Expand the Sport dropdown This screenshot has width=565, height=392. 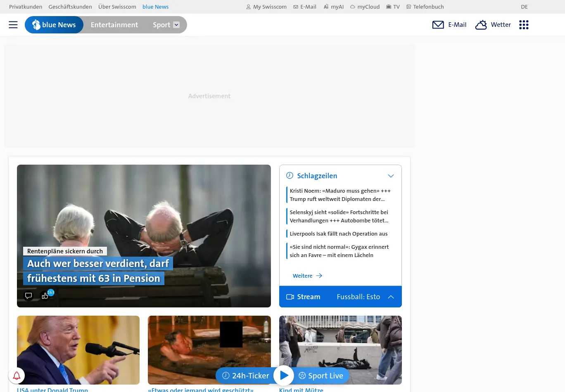pyautogui.click(x=176, y=24)
